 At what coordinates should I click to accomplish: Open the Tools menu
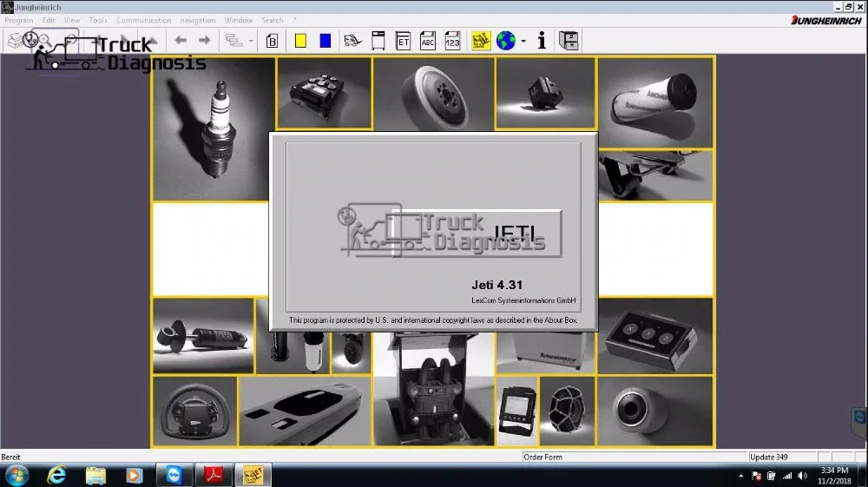point(98,20)
